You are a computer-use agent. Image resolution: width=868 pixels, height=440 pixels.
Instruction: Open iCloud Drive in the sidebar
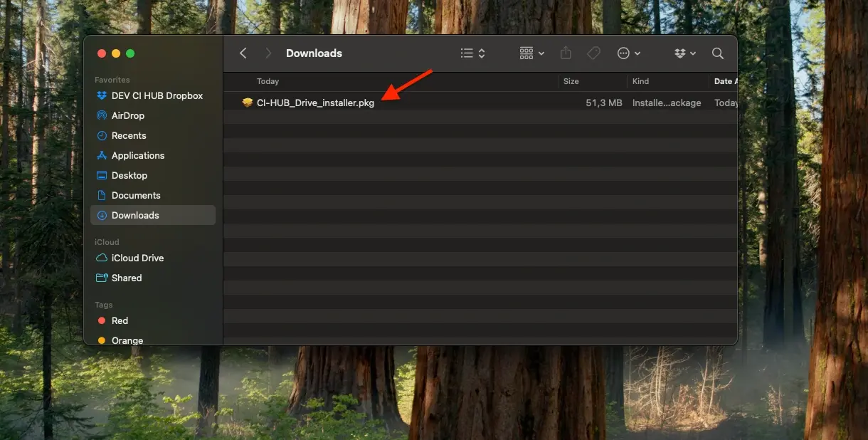153,258
